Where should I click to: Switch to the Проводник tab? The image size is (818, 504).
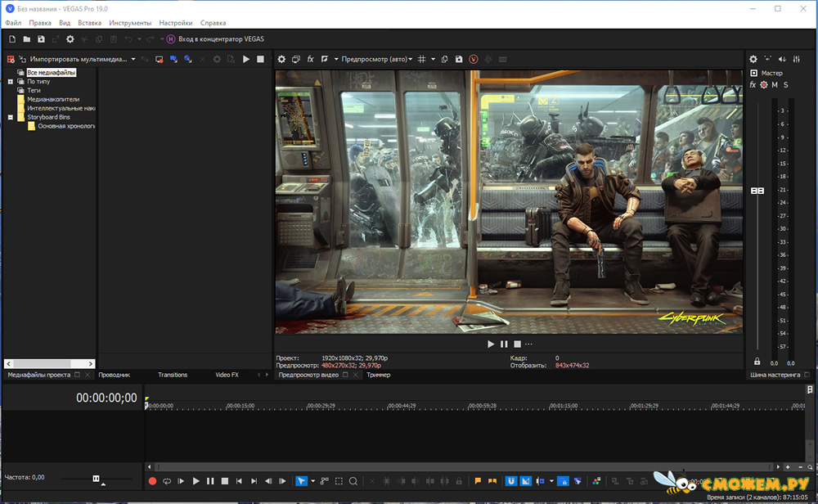[115, 375]
